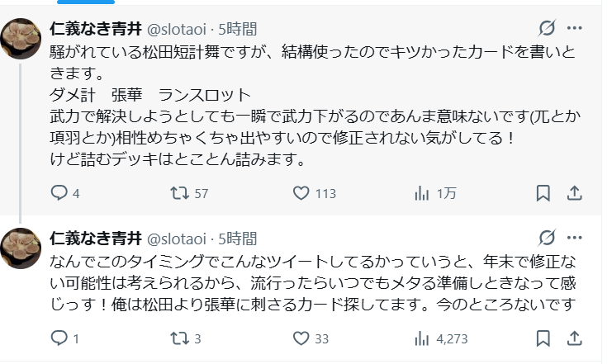Bookmark the second tweet
This screenshot has width=612, height=364.
543,338
